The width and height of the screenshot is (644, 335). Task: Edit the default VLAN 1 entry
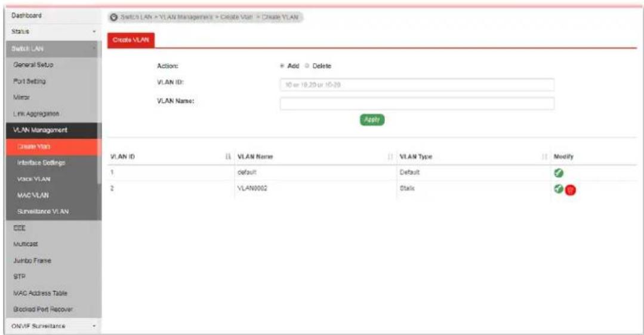click(559, 173)
